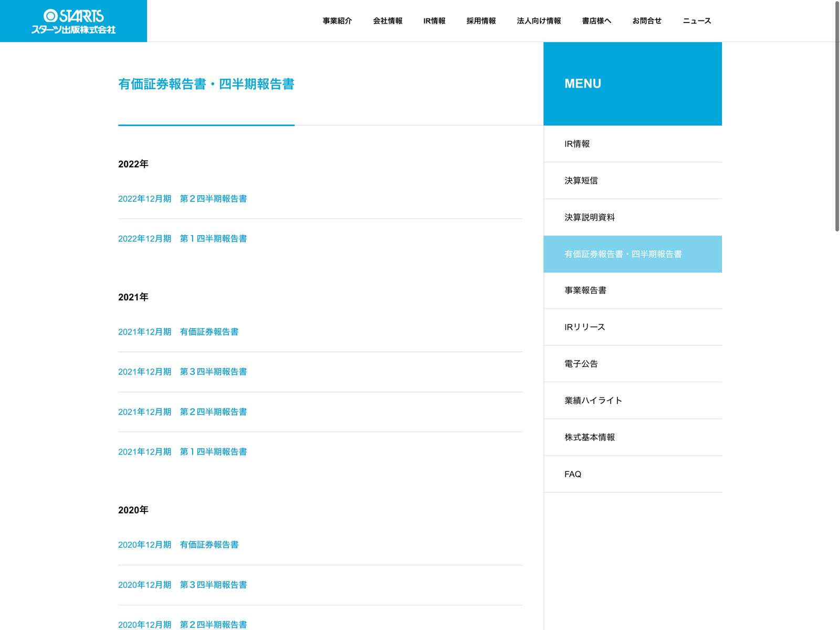Open IRリリース from the sidebar

584,327
